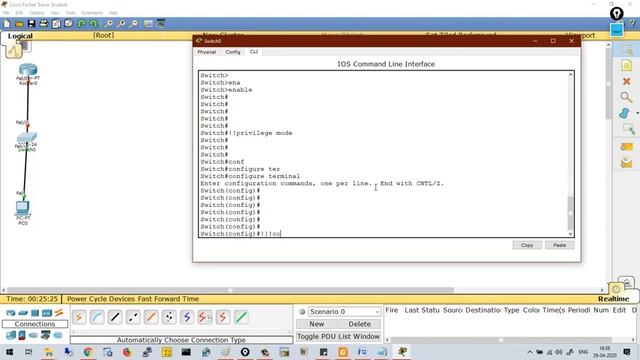Viewport: 640px width, 360px height.
Task: Pick the light blue console cable
Action: pos(97,317)
